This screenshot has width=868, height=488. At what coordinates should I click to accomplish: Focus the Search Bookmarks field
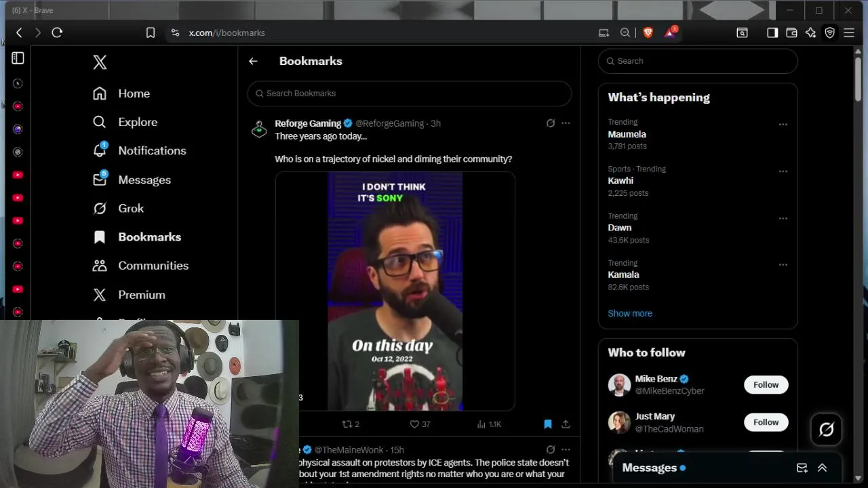pyautogui.click(x=409, y=94)
